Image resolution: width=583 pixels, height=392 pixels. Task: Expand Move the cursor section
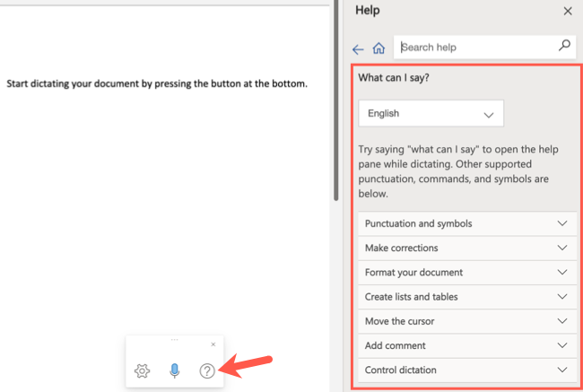[x=466, y=320]
